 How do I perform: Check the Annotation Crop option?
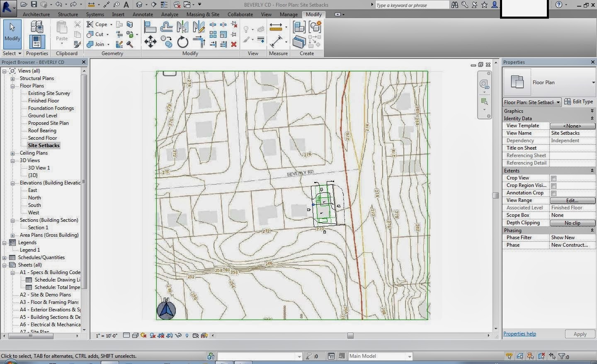554,193
